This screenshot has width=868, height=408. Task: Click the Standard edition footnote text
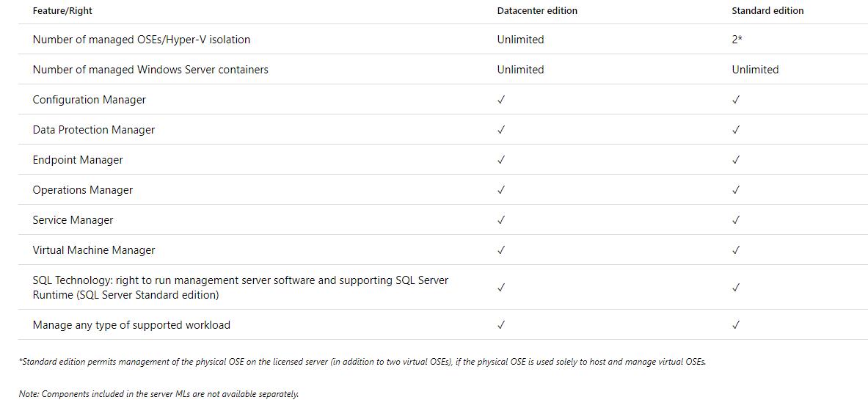click(x=362, y=363)
